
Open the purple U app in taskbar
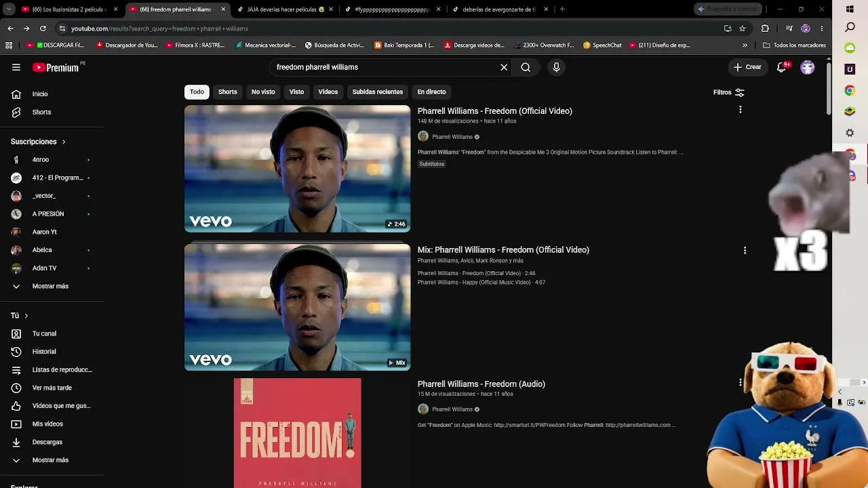tap(850, 69)
